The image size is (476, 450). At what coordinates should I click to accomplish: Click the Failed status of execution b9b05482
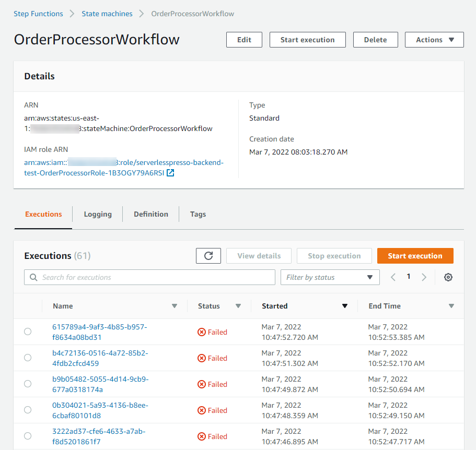(212, 384)
